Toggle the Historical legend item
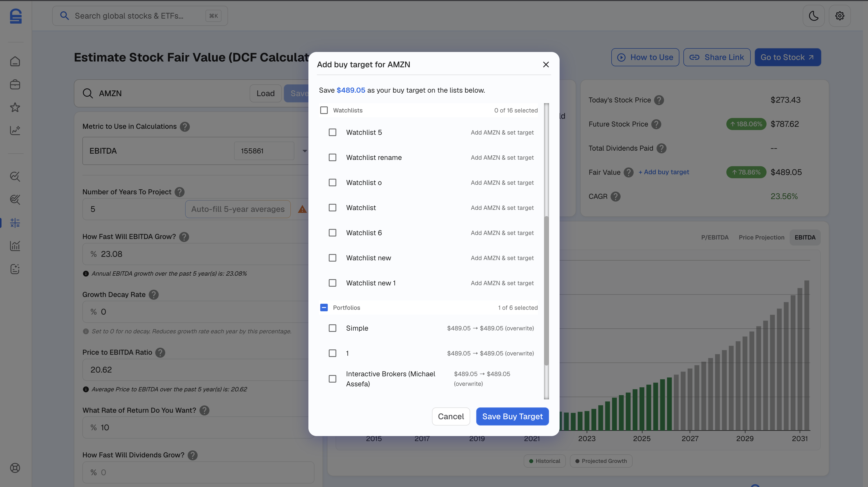 (x=545, y=461)
